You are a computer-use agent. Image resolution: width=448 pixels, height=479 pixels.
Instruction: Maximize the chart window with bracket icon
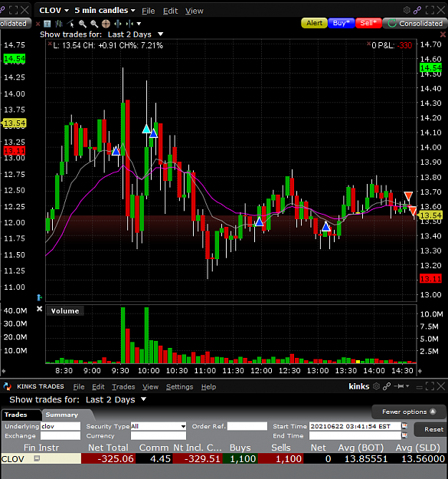click(430, 10)
